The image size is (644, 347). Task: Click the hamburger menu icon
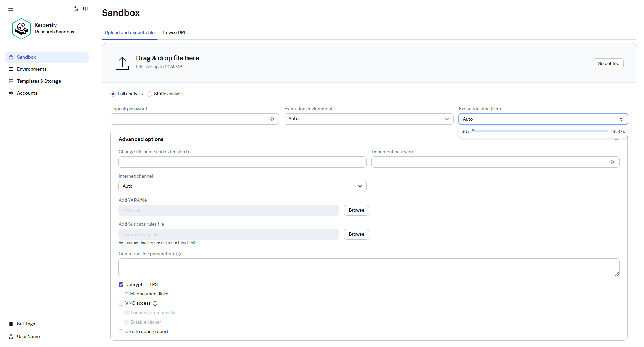(11, 9)
